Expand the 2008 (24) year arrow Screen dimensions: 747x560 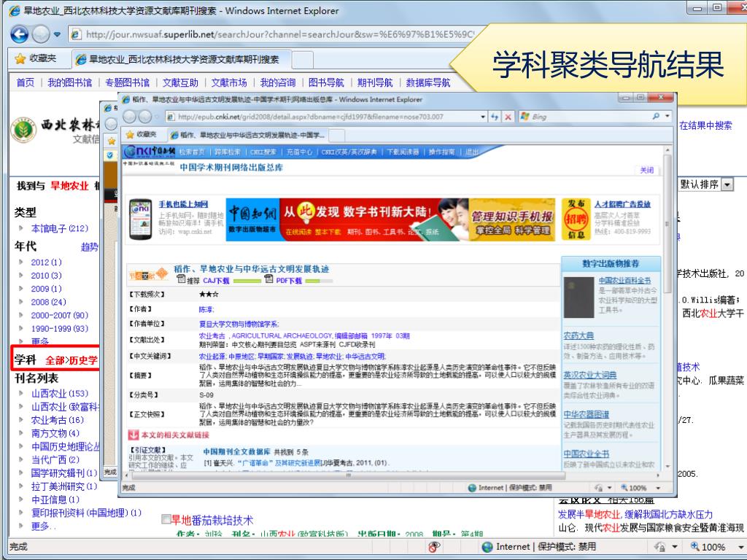click(21, 302)
